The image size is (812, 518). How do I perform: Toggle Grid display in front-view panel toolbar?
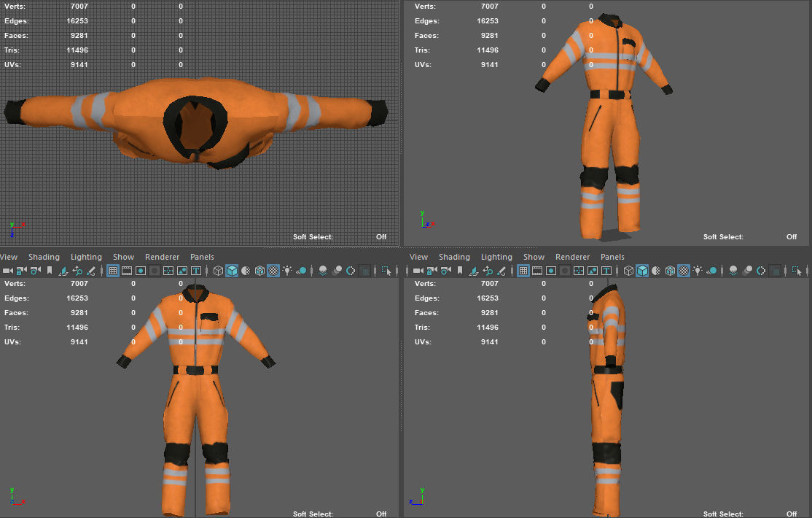(113, 271)
